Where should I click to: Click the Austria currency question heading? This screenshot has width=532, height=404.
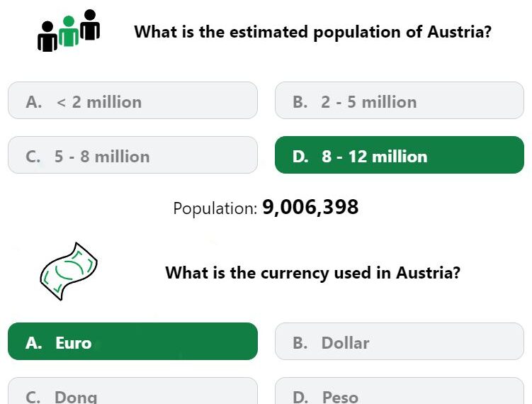(x=313, y=273)
